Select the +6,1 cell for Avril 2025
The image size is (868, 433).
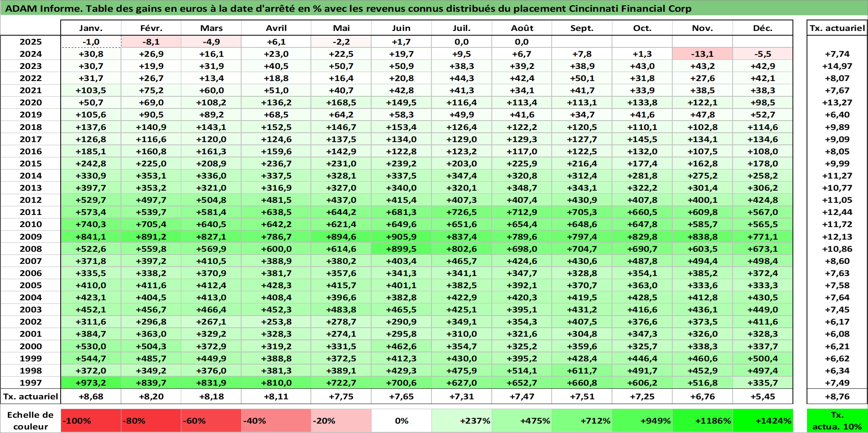pyautogui.click(x=276, y=41)
